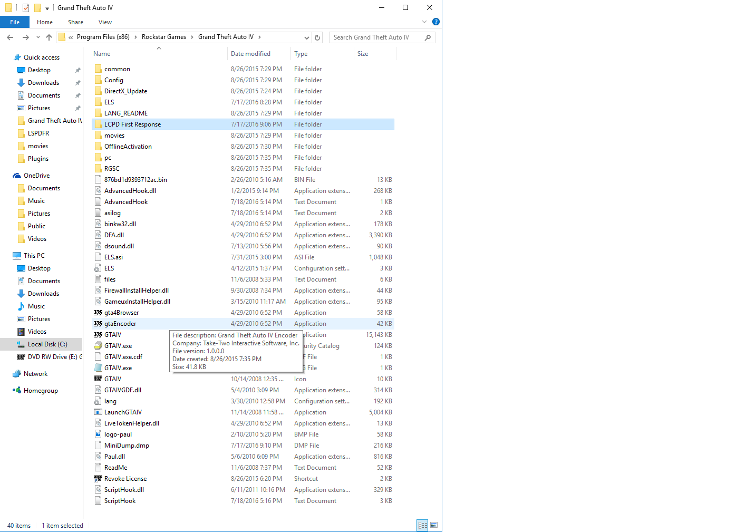Click the OneDrive cloud icon
Viewport: 756px width, 532px height.
coord(17,176)
